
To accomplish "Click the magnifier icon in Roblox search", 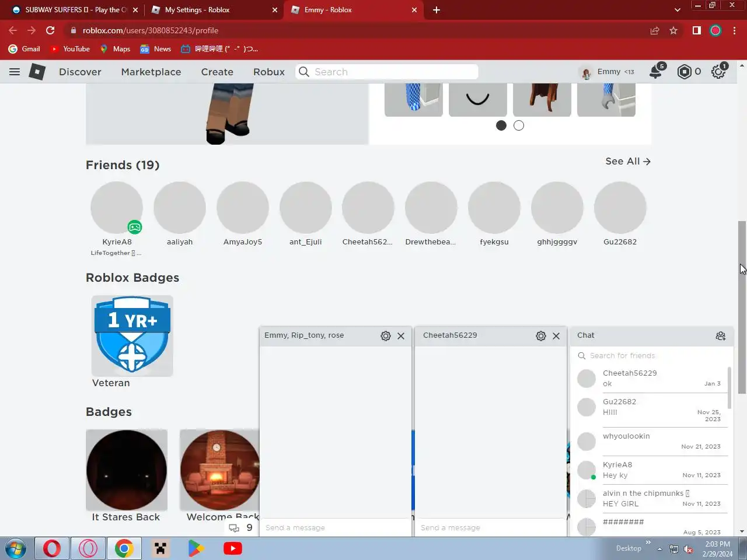I will (x=304, y=72).
